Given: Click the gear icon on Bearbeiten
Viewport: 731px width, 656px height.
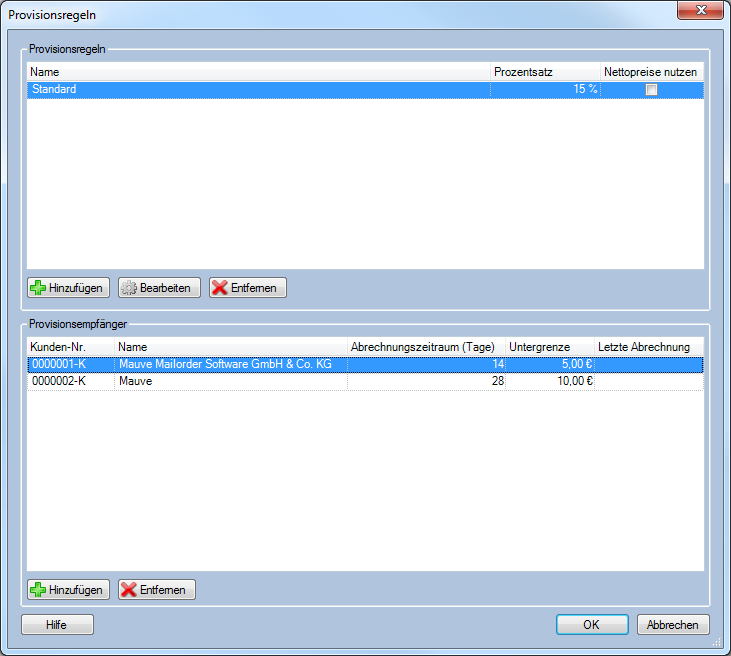Looking at the screenshot, I should [x=129, y=288].
